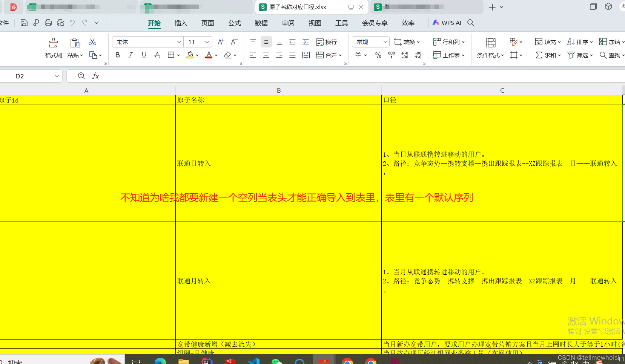The image size is (625, 364).
Task: Toggle 换行 wrap text
Action: [327, 42]
